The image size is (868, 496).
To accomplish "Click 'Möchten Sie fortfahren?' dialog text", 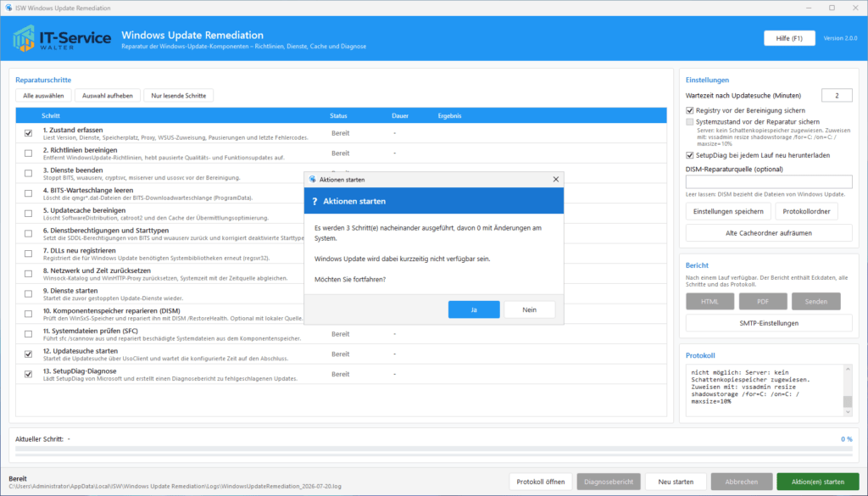I will pos(350,280).
